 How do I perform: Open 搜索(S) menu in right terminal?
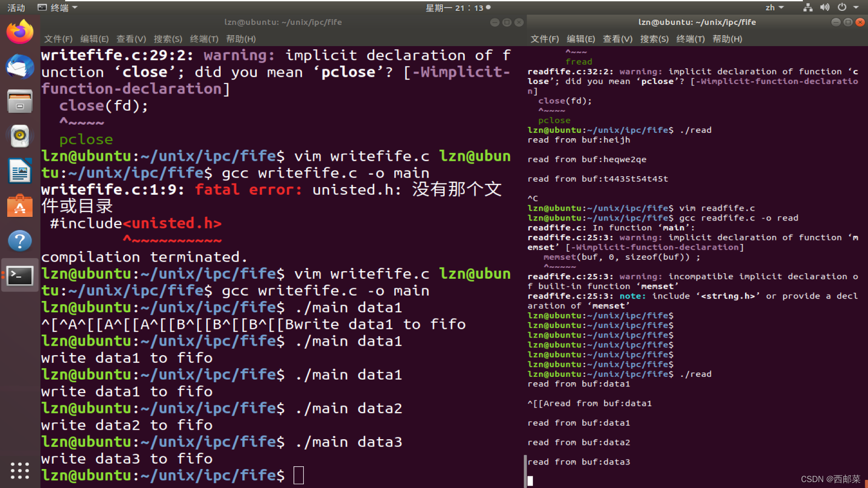654,39
